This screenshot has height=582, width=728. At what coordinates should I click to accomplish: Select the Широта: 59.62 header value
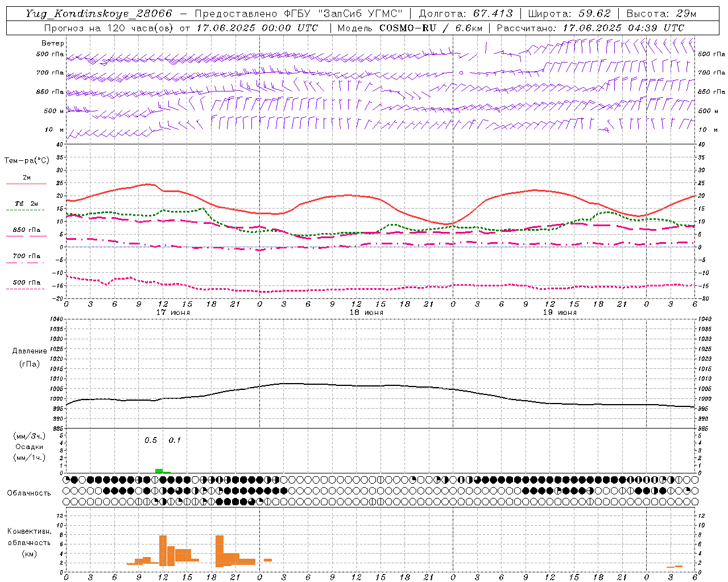(569, 14)
